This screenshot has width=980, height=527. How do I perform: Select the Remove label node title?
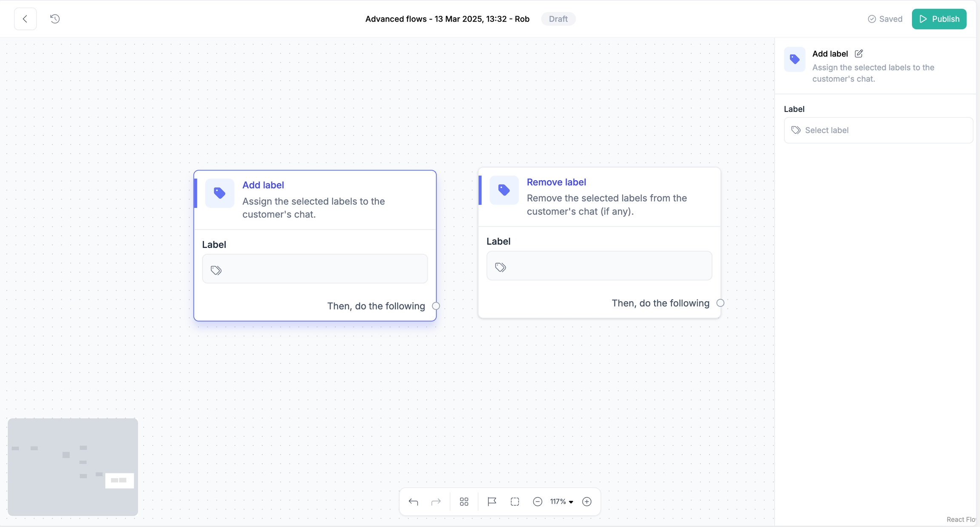pyautogui.click(x=556, y=182)
